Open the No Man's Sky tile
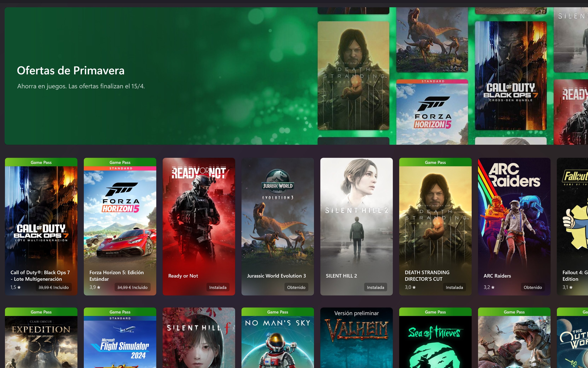The image size is (588, 368). pos(277,341)
